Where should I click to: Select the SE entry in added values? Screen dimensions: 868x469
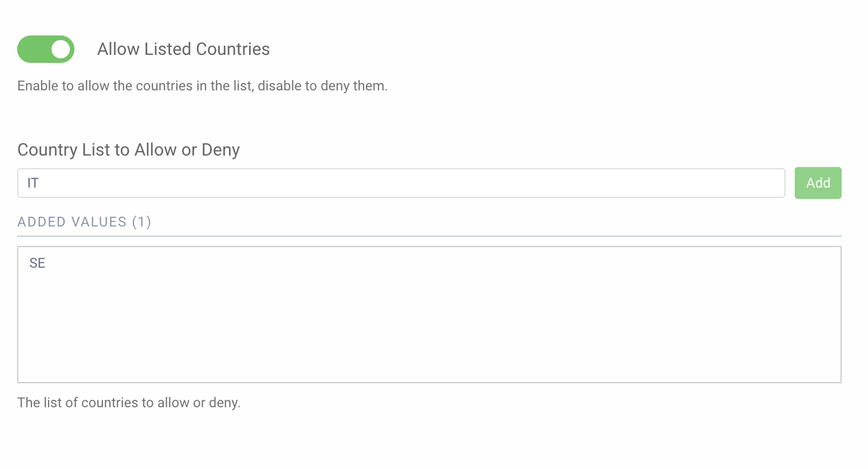coord(37,263)
